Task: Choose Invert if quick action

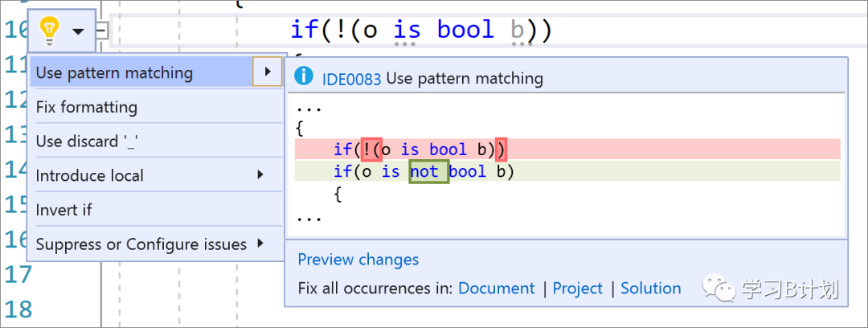Action: [x=157, y=210]
